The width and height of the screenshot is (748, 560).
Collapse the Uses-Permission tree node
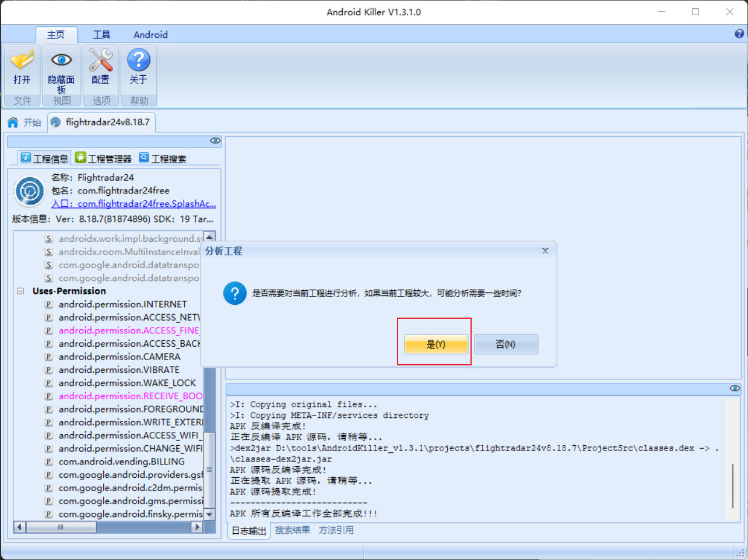coord(20,291)
